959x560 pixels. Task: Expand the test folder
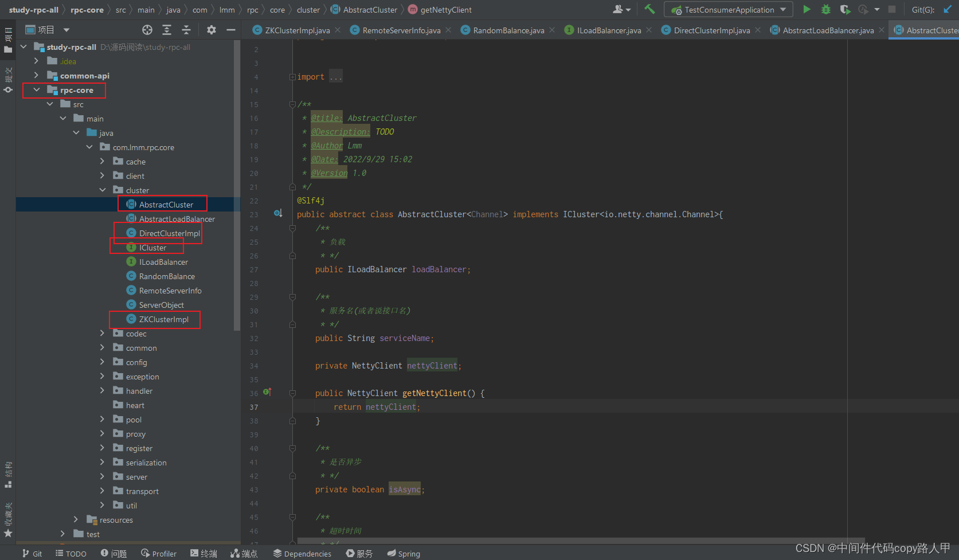pyautogui.click(x=63, y=534)
